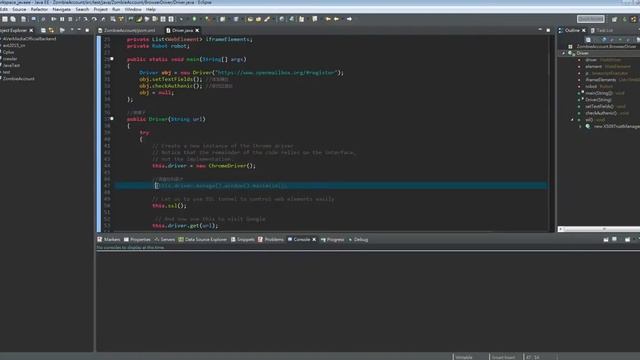Select the ZombieAccount project

tap(19, 78)
